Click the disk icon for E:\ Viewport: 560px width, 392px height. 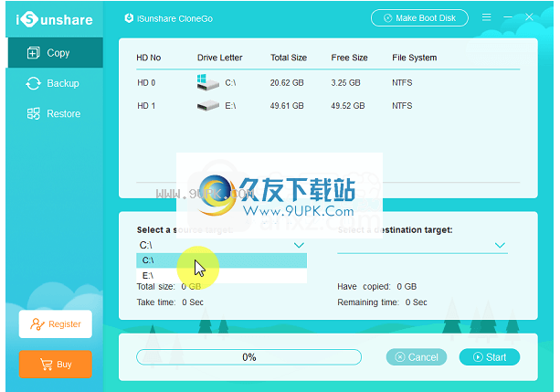pyautogui.click(x=208, y=105)
